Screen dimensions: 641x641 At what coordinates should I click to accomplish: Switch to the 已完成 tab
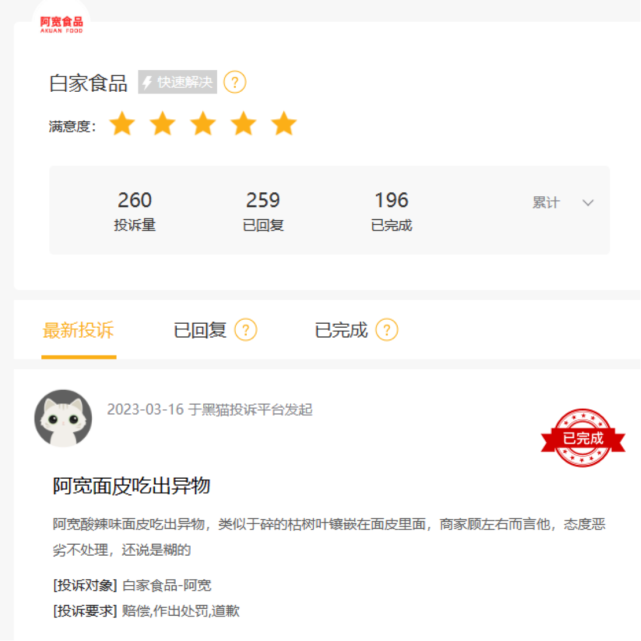(341, 330)
